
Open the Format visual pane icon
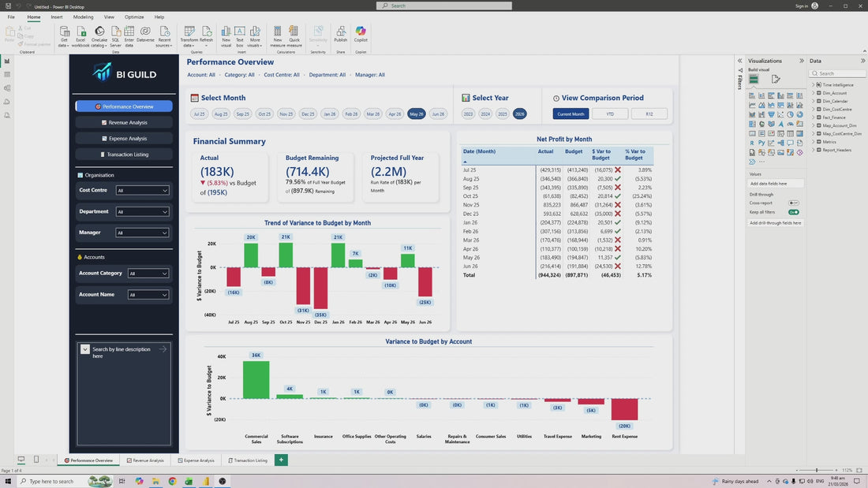776,79
